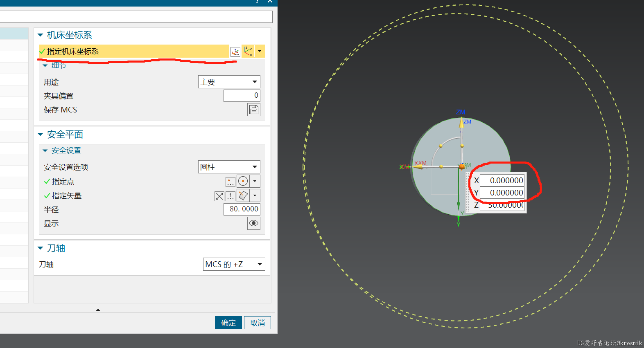Viewport: 644px width, 348px height.
Task: Click the Z coordinate field in viewport
Action: click(502, 205)
